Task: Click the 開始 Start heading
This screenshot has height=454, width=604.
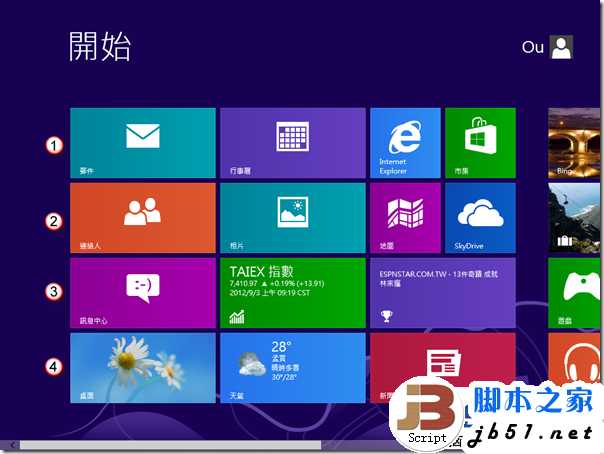Action: pyautogui.click(x=100, y=46)
